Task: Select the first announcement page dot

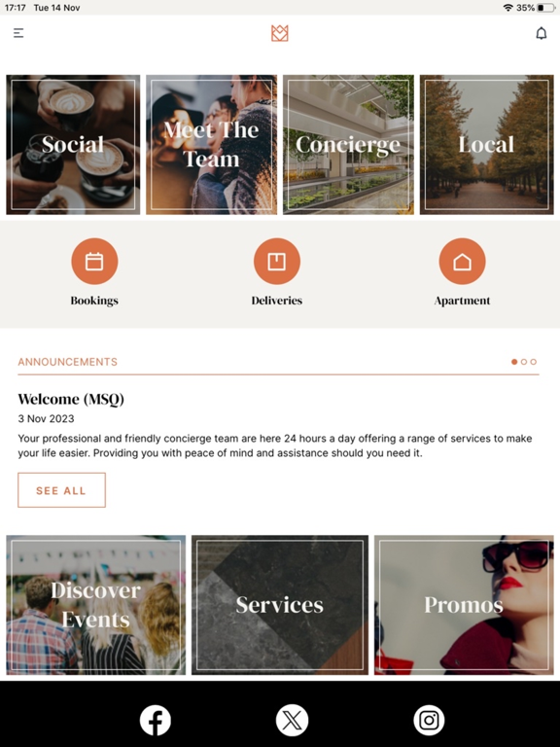Action: [514, 362]
